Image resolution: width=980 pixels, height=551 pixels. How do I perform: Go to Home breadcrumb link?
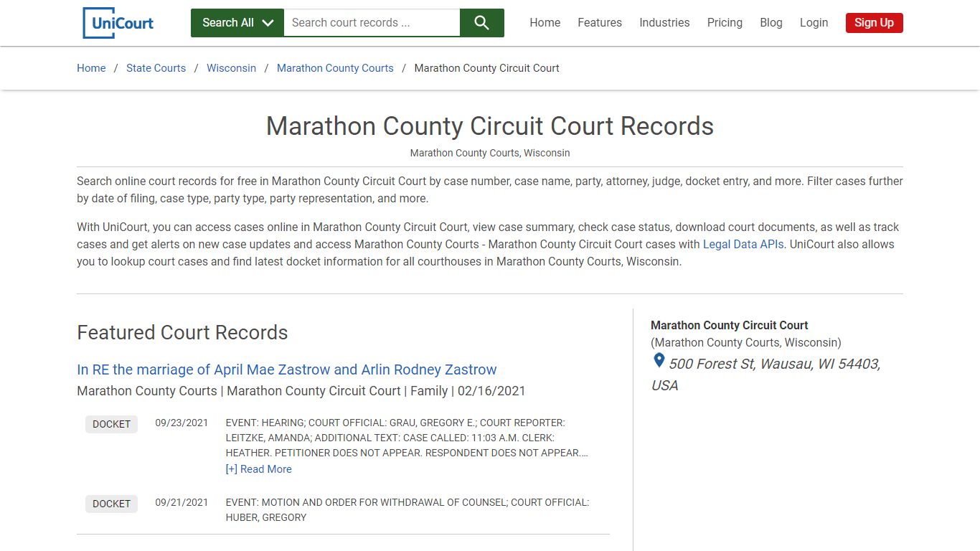click(x=91, y=68)
